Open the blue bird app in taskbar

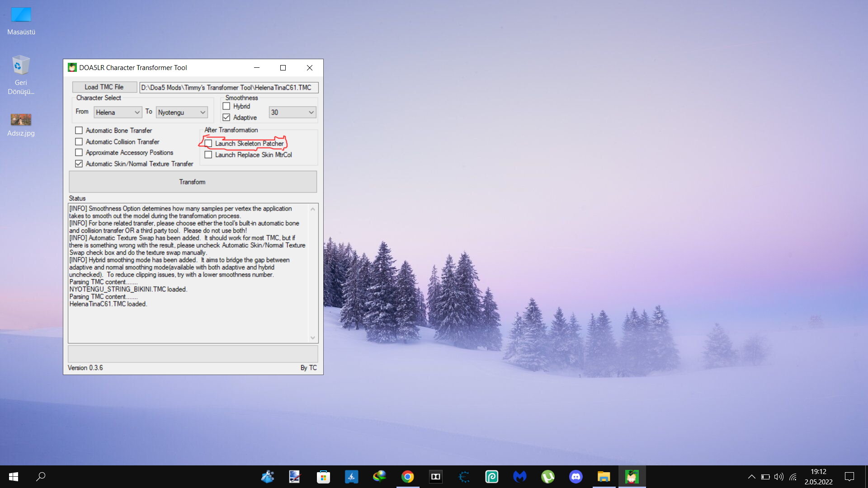[268, 477]
